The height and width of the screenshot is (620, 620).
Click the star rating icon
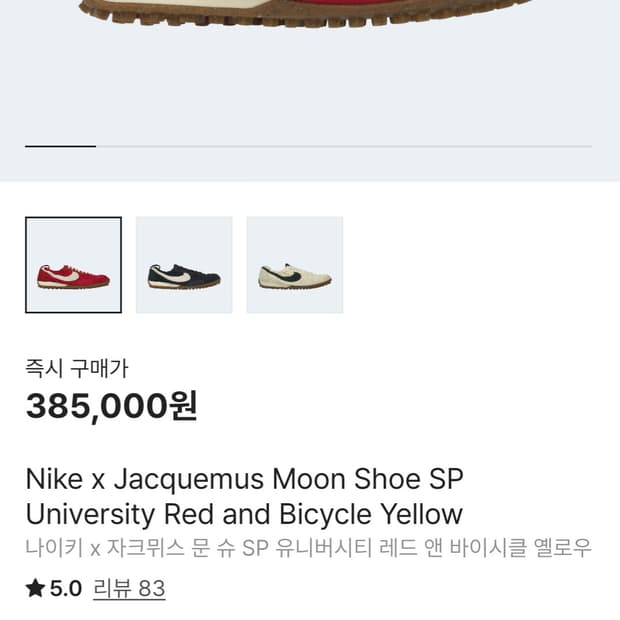(x=35, y=589)
